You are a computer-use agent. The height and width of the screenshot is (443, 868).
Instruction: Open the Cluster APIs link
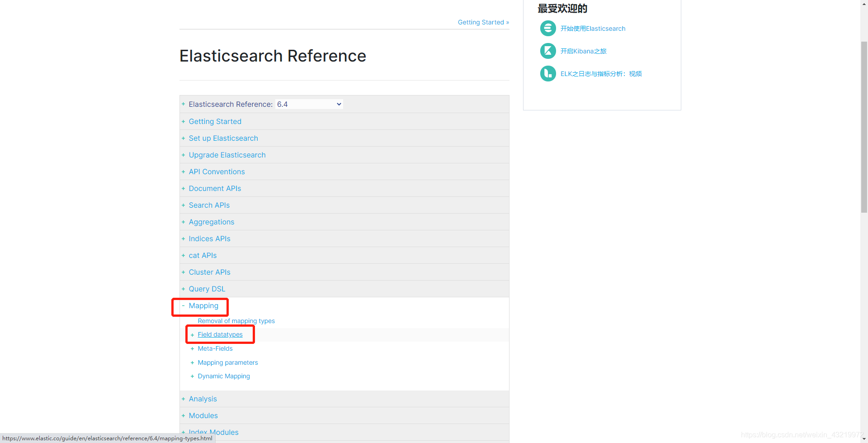click(210, 272)
